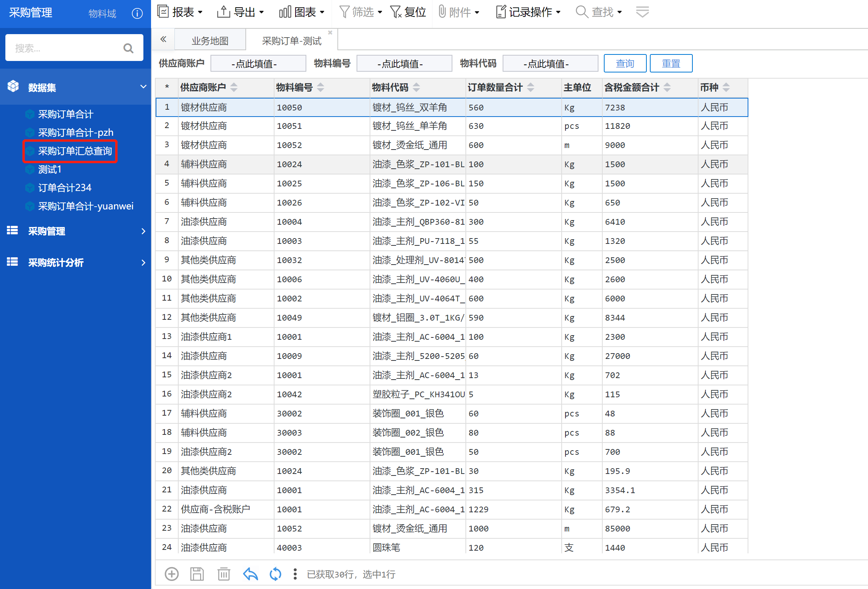The width and height of the screenshot is (868, 589).
Task: Click 27000 amount in row 14
Action: (x=649, y=356)
